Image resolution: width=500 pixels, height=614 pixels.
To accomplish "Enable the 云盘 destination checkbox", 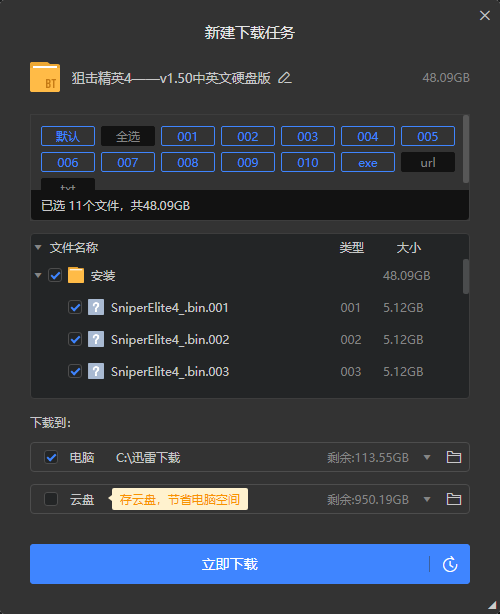I will (x=51, y=499).
